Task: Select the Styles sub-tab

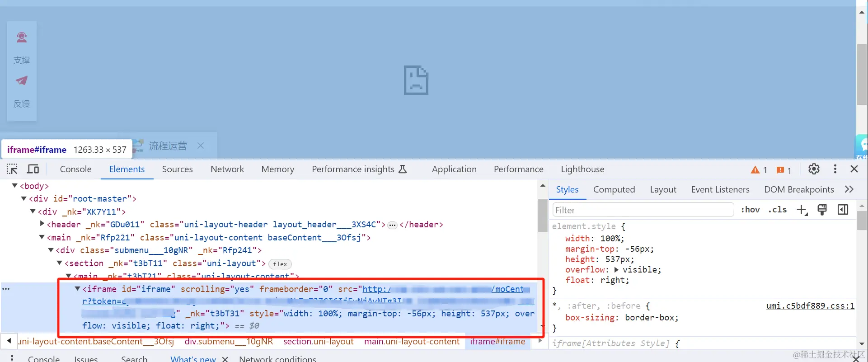Action: (x=567, y=189)
